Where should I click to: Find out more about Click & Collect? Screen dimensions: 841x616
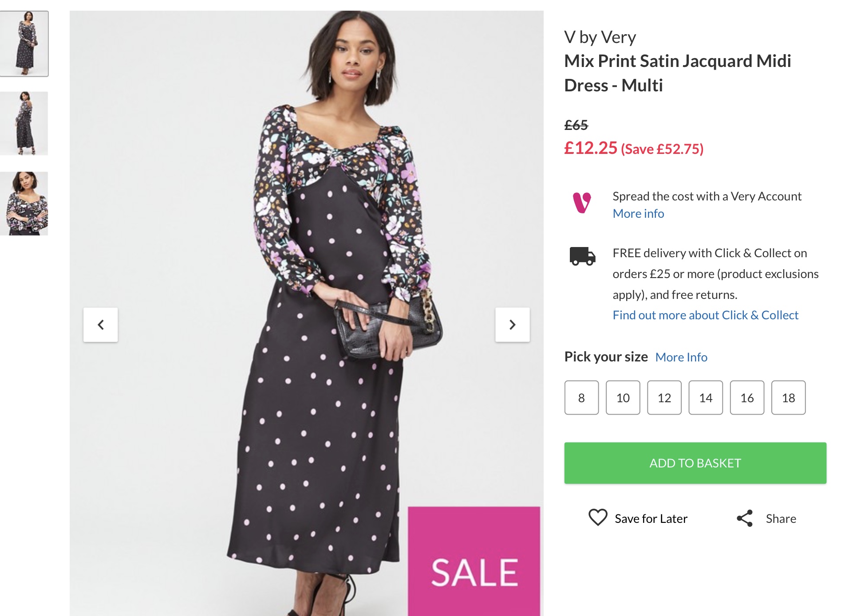(705, 315)
